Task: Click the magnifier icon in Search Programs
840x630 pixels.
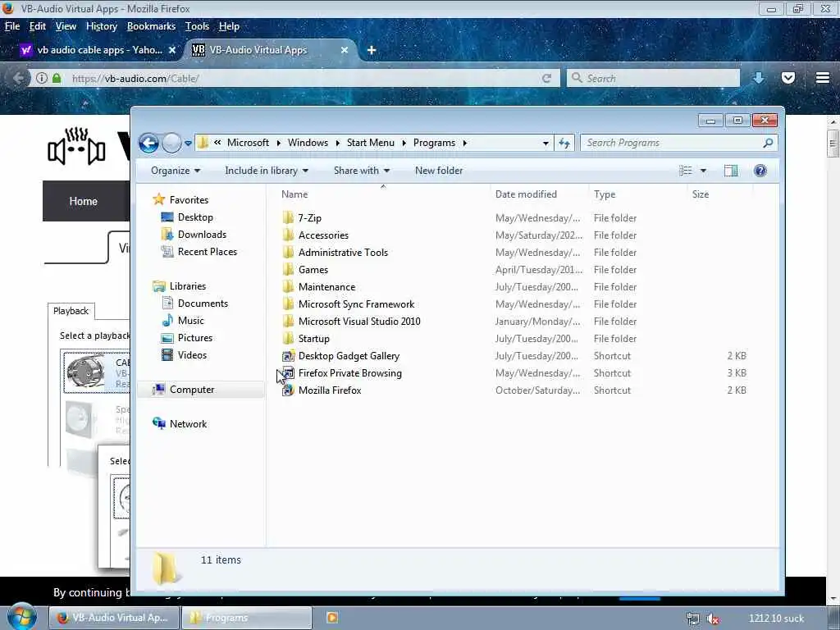Action: click(768, 143)
